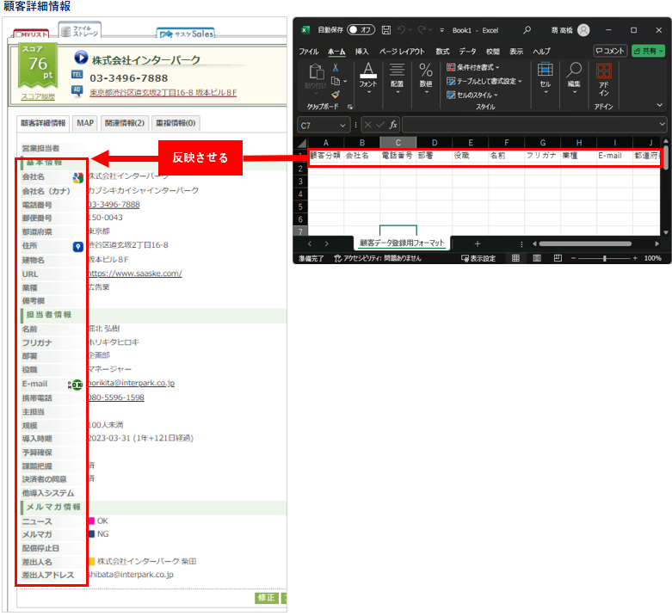Select the データ ribbon tab
The image size is (672, 616).
click(467, 52)
